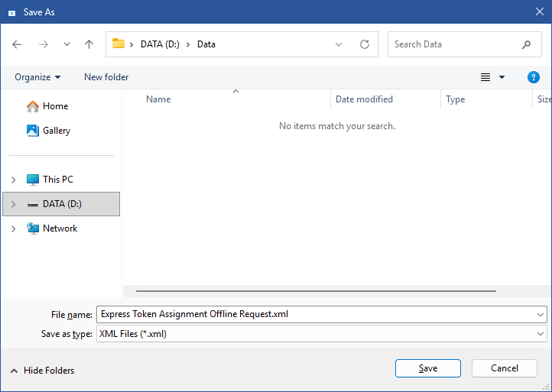The width and height of the screenshot is (552, 392).
Task: Collapse panel with Hide Folders
Action: coord(43,371)
